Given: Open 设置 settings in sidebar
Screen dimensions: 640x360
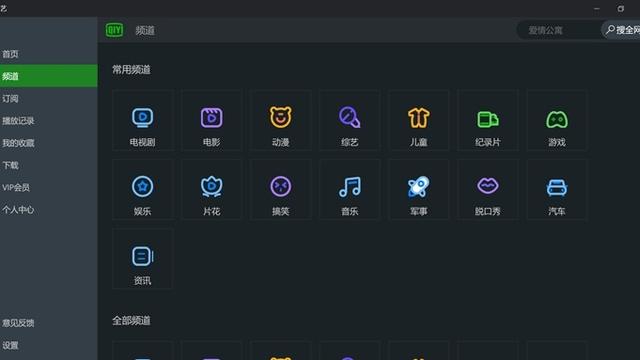Looking at the screenshot, I should tap(49, 345).
